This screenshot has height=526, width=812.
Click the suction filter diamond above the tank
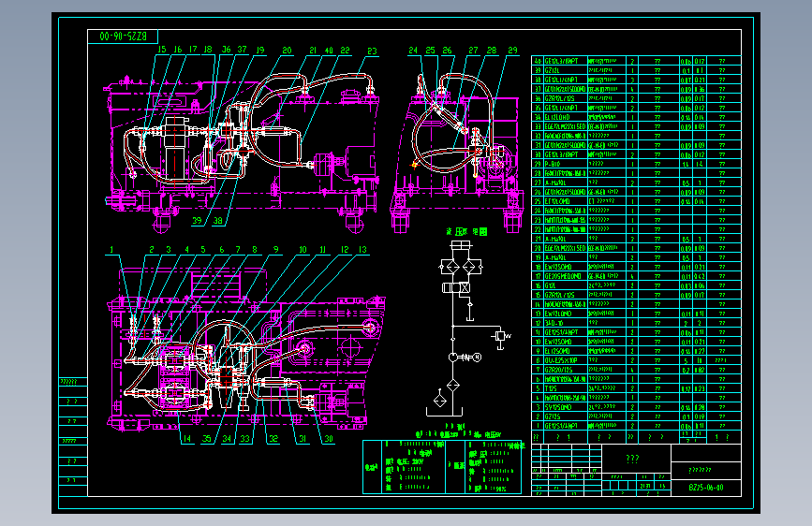pyautogui.click(x=453, y=386)
